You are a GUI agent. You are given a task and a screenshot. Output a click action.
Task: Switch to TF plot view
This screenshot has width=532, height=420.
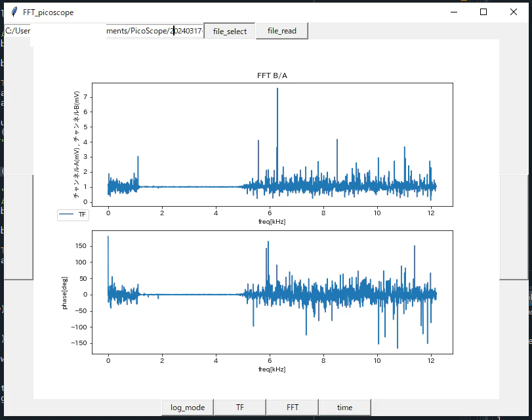(x=240, y=408)
